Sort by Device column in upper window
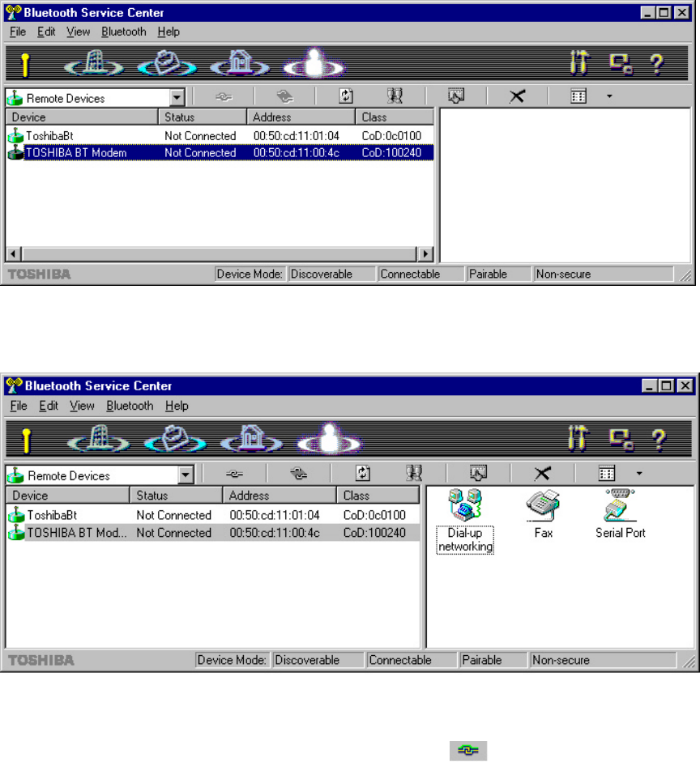Viewport: 700px width, 762px height. [x=82, y=117]
